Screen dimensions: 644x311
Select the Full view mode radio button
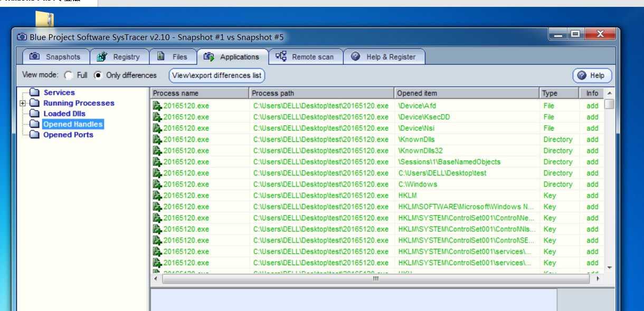click(69, 75)
